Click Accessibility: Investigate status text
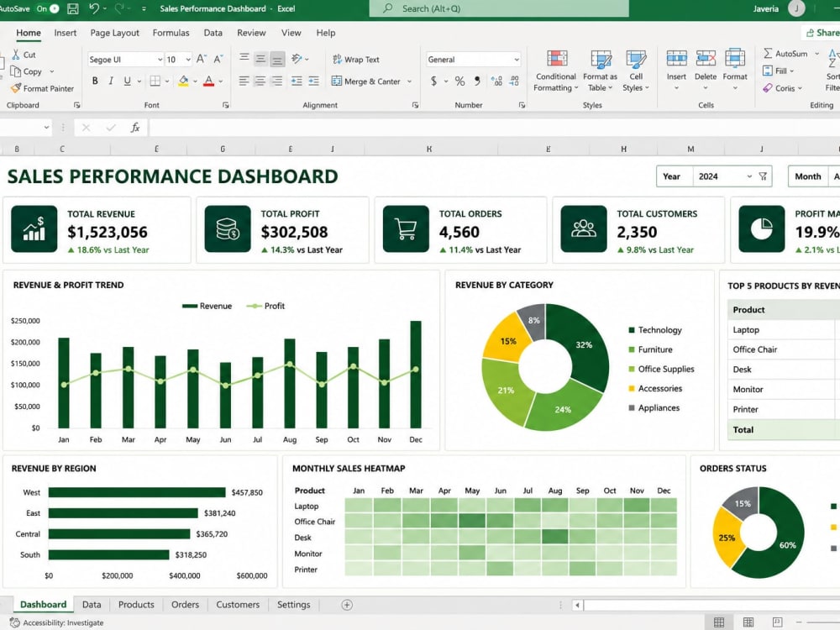The width and height of the screenshot is (840, 630). coord(63,622)
